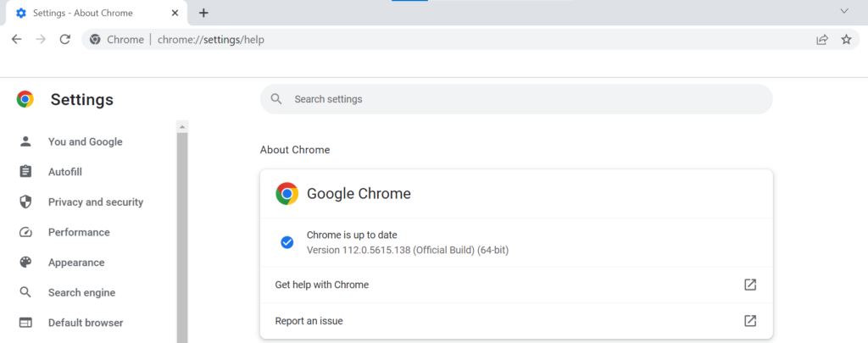
Task: Click the sidebar scrollbar up arrow
Action: point(182,127)
